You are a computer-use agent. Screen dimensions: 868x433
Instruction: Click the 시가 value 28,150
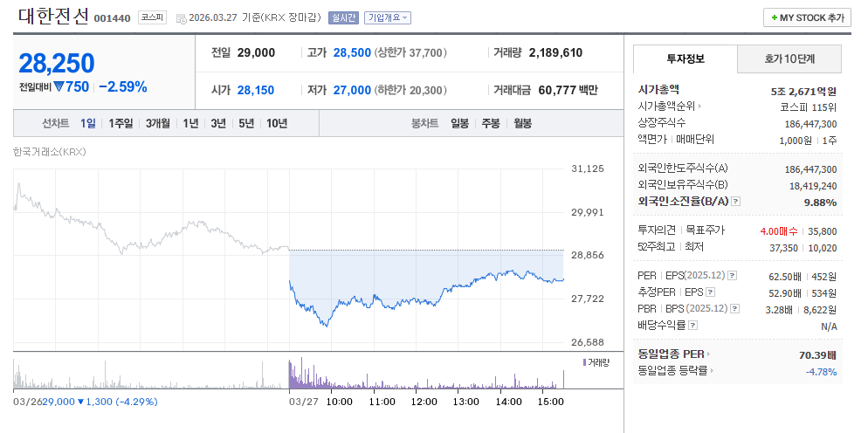256,90
